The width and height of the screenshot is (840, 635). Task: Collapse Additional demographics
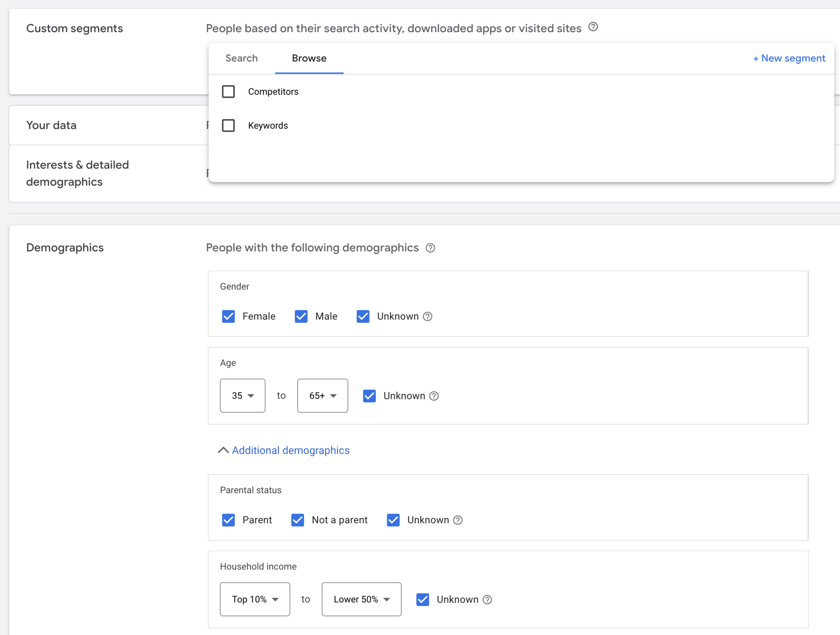[x=290, y=450]
